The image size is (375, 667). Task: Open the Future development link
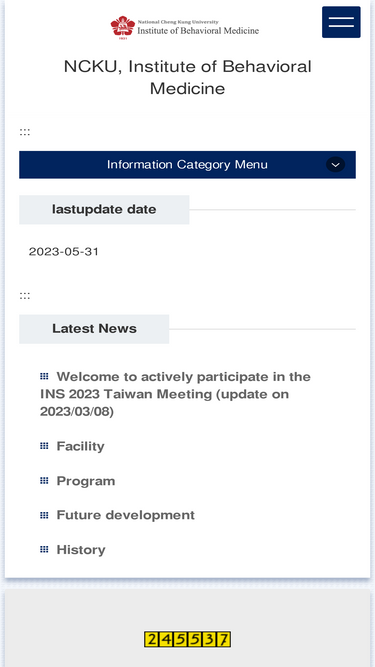click(x=125, y=515)
